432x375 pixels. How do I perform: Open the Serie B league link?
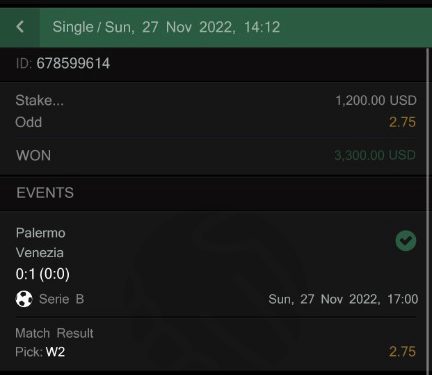[x=61, y=299]
